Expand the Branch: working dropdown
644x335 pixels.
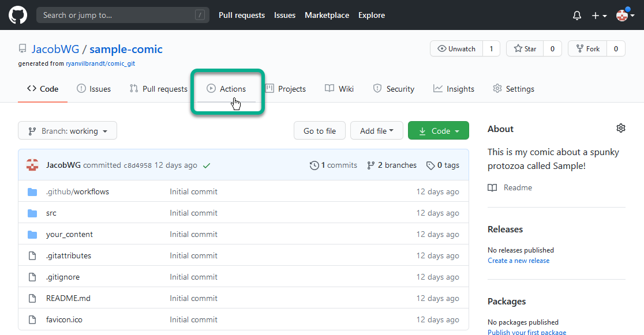[68, 130]
